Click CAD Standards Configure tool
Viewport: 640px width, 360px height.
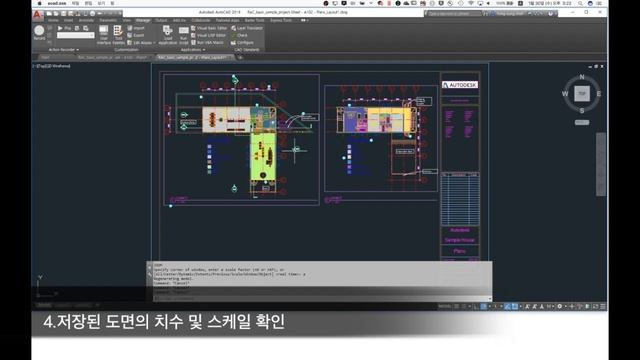(x=242, y=43)
